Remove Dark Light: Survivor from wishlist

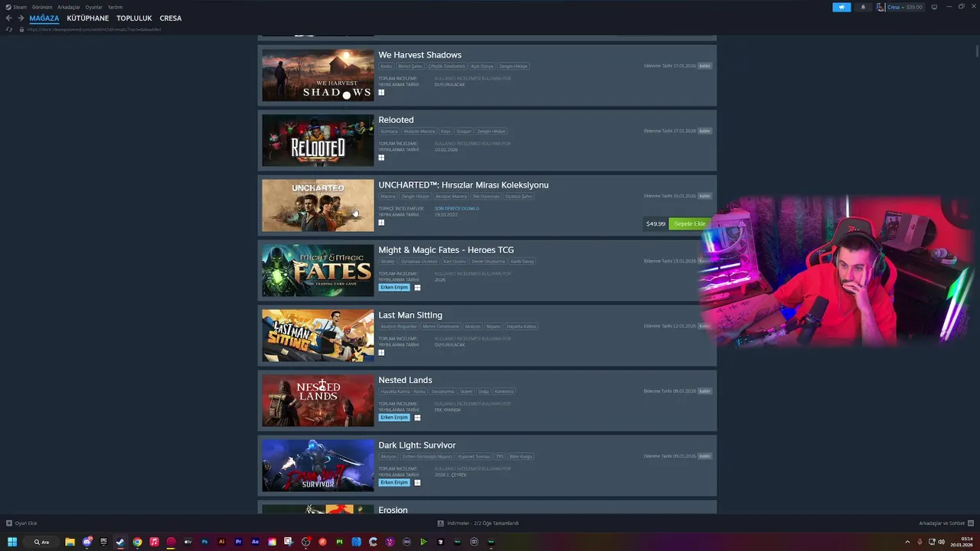(705, 456)
